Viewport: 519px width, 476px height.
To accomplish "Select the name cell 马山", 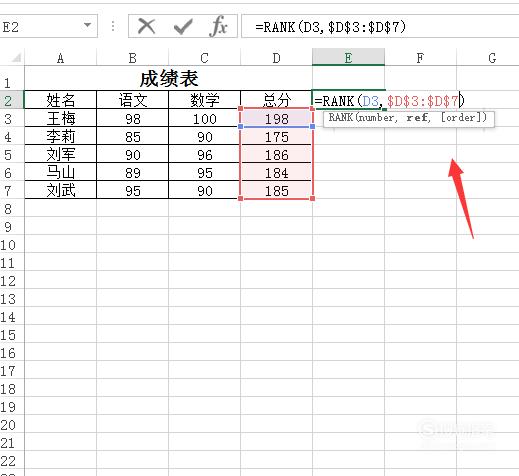I will pos(60,172).
